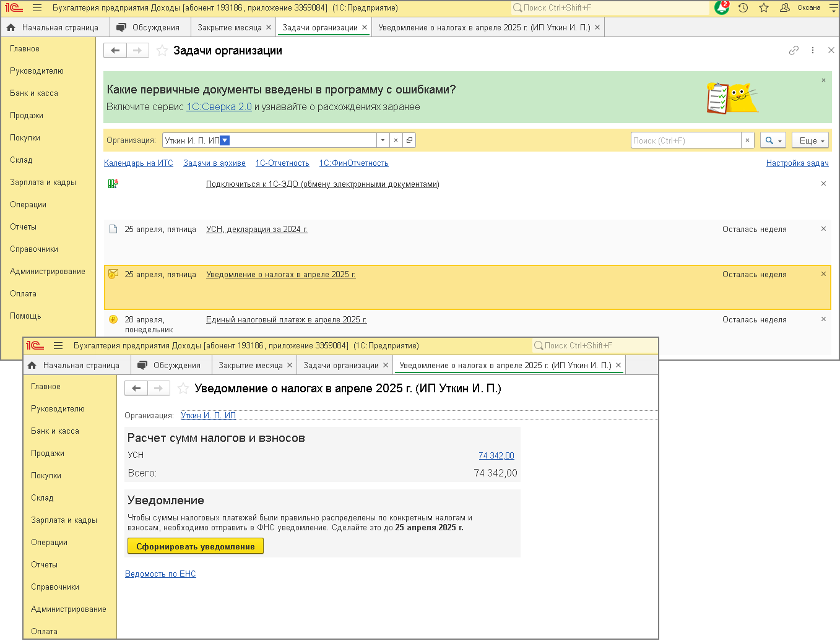
Task: Open Зарплата и кадры in top sidebar
Action: (x=43, y=183)
